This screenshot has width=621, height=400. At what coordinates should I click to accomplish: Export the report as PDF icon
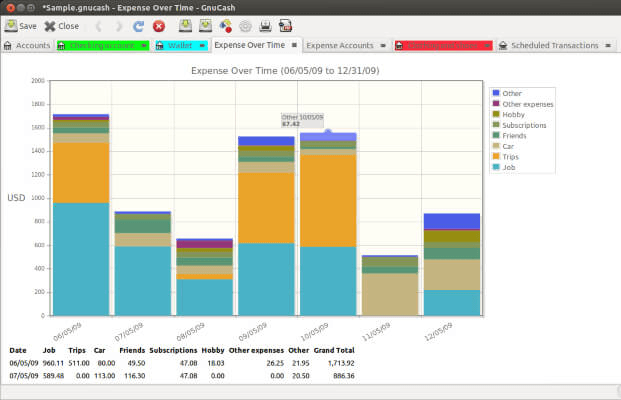[x=285, y=26]
